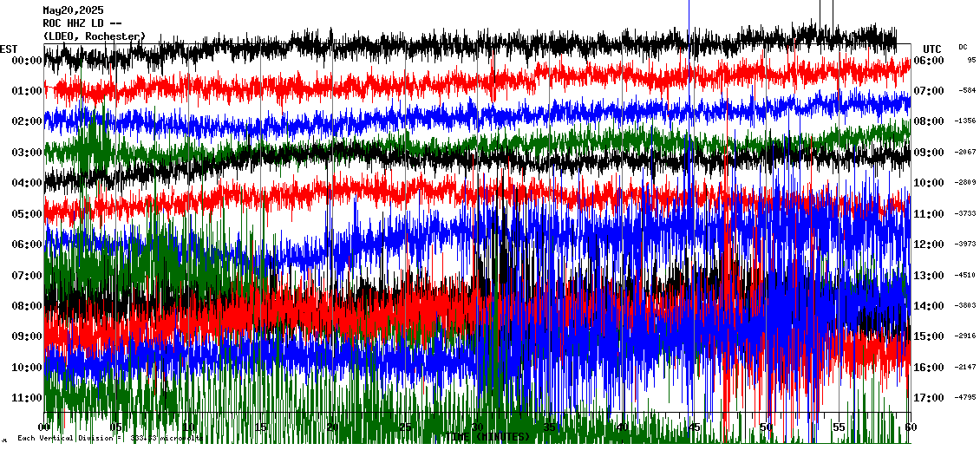
Task: Click the 60 minute axis tick label
Action: [x=910, y=427]
